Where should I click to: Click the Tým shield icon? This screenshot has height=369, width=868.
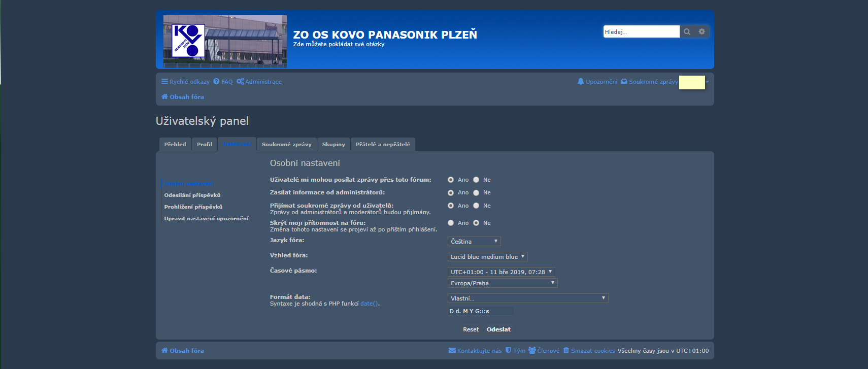pos(508,350)
